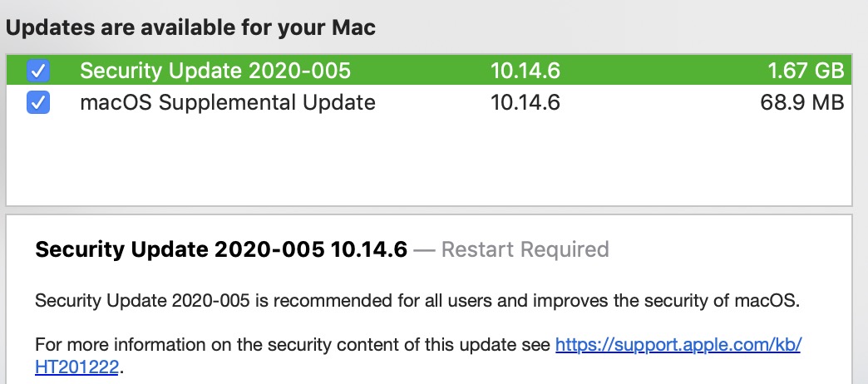Click the 10.14.6 version of Security Update
Screen dimensions: 868x384
[x=525, y=71]
